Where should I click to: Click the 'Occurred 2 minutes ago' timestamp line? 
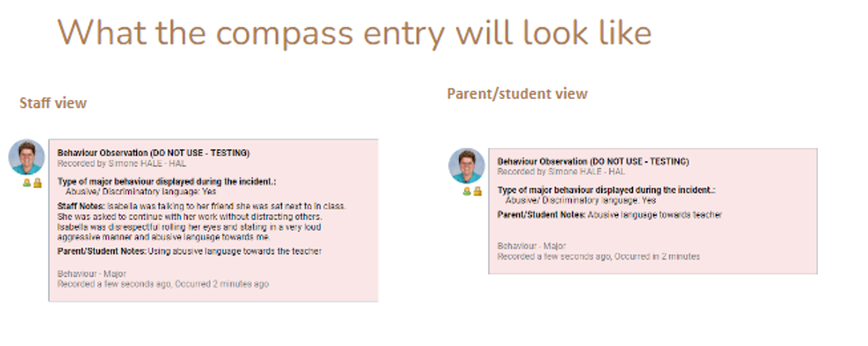(x=163, y=284)
